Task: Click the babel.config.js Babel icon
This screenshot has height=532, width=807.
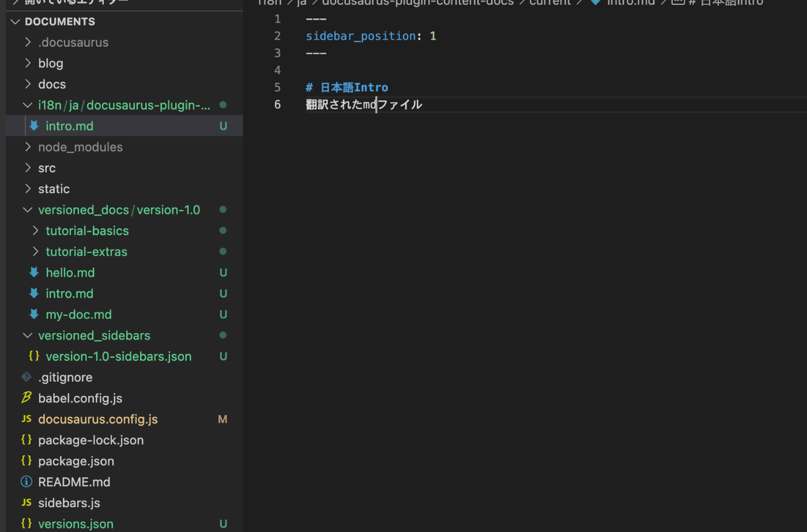Action: tap(27, 398)
